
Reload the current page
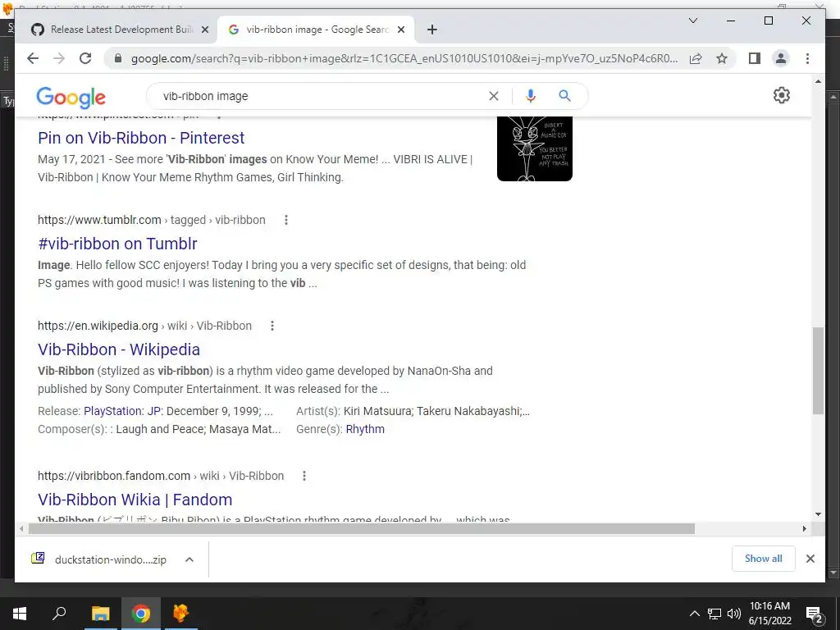pos(85,58)
